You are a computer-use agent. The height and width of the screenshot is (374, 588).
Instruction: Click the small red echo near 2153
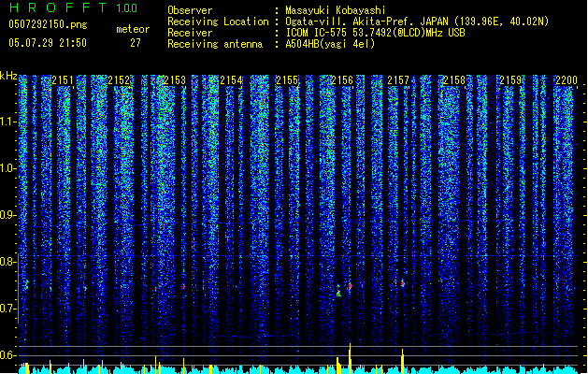tap(183, 287)
